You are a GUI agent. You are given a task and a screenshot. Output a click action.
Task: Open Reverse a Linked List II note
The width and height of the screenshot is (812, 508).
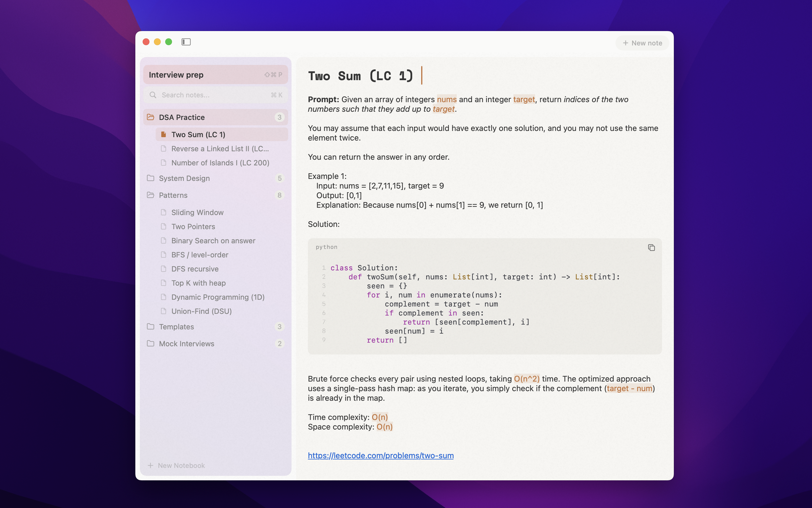pyautogui.click(x=222, y=148)
